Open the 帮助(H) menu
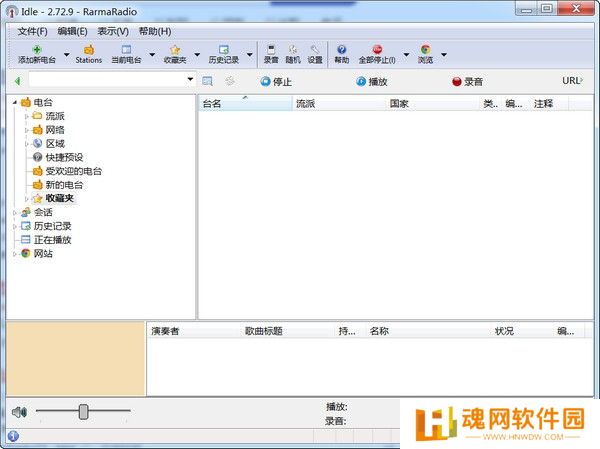The image size is (600, 449). tap(155, 31)
